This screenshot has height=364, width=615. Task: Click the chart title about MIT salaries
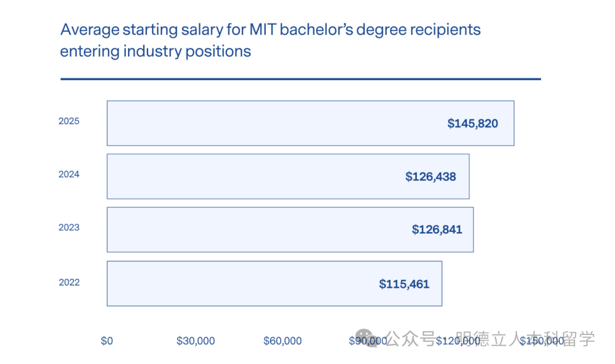coord(270,40)
